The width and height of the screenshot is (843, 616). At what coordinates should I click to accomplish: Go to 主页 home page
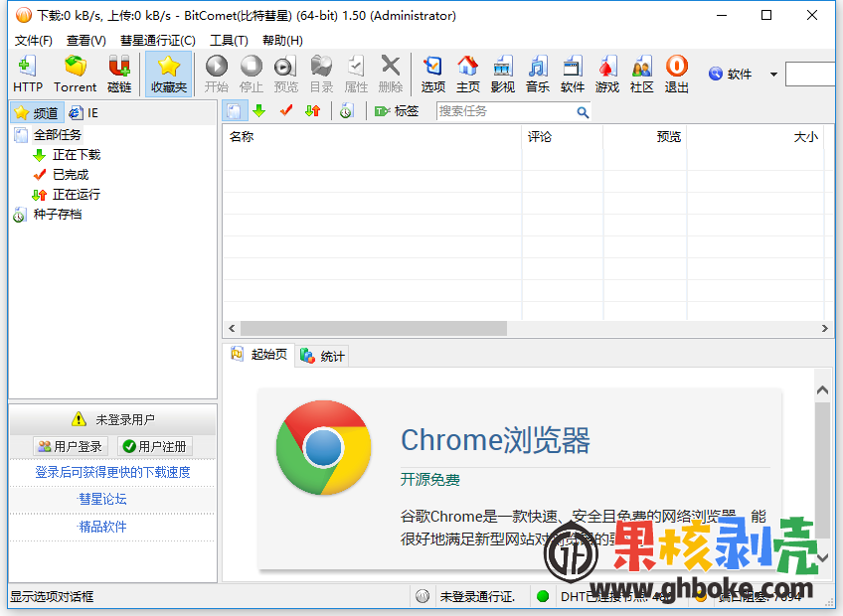pyautogui.click(x=468, y=75)
